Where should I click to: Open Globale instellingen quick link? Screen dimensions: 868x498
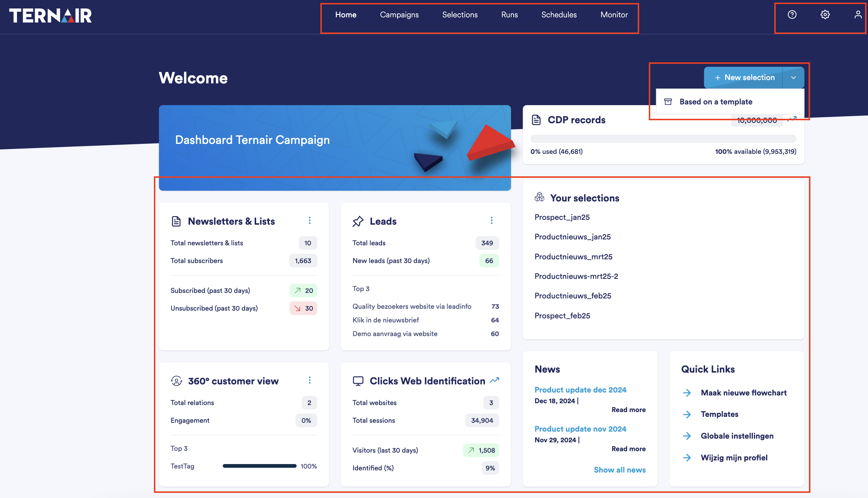737,436
